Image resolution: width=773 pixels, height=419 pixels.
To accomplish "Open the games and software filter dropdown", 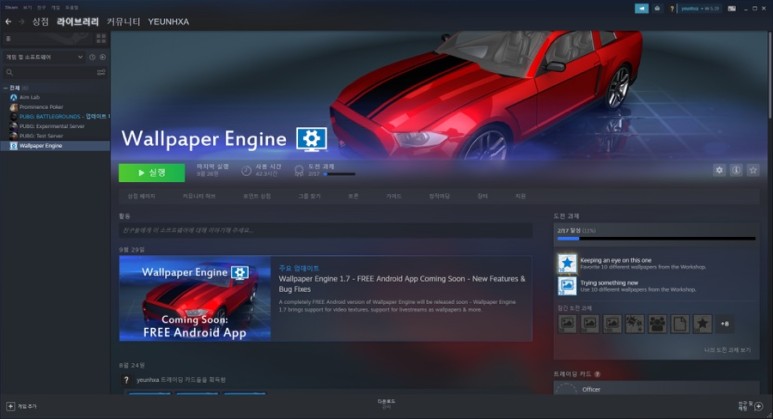I will 43,57.
